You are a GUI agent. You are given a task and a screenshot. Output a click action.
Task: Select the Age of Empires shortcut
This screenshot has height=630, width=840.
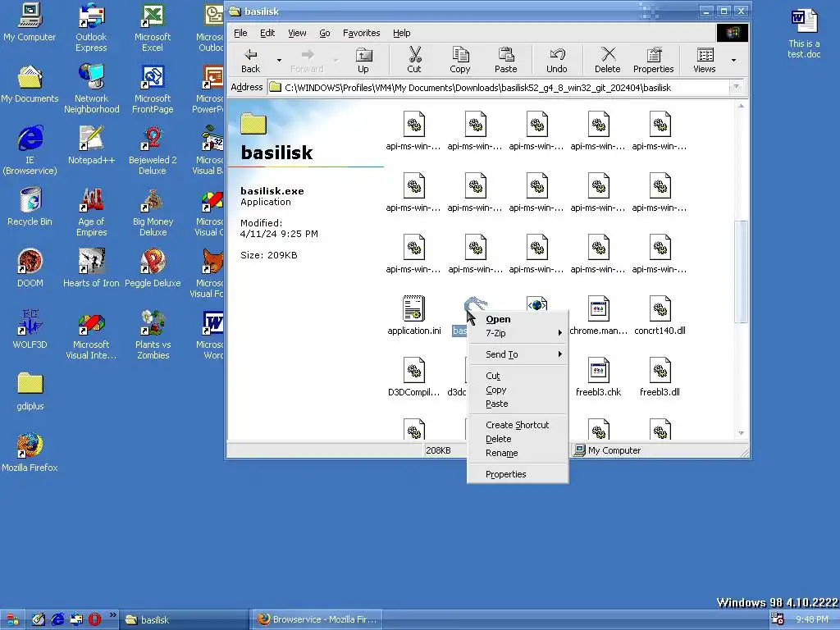[91, 212]
